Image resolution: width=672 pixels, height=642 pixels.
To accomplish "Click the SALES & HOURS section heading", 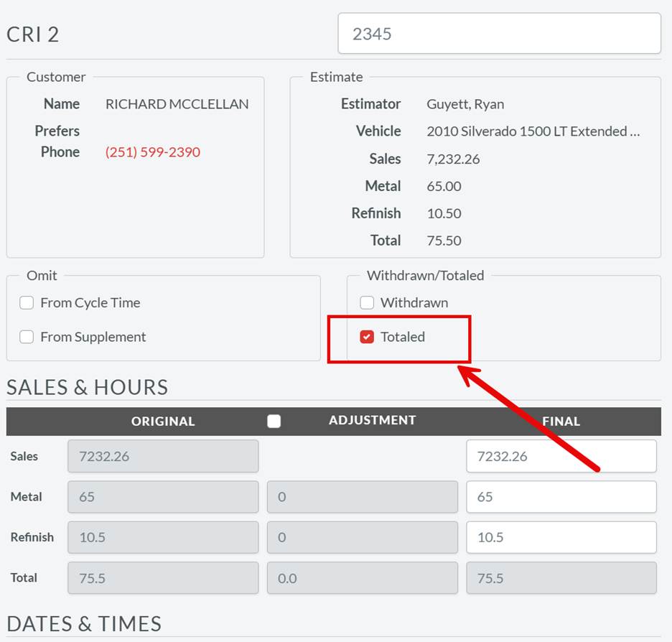I will coord(85,387).
